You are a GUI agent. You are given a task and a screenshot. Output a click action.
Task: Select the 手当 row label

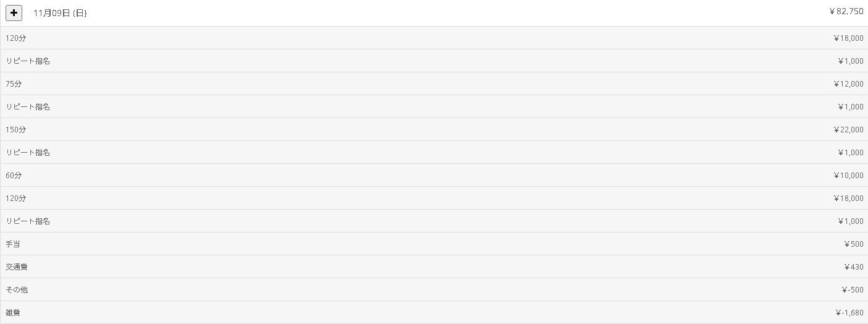(x=13, y=244)
